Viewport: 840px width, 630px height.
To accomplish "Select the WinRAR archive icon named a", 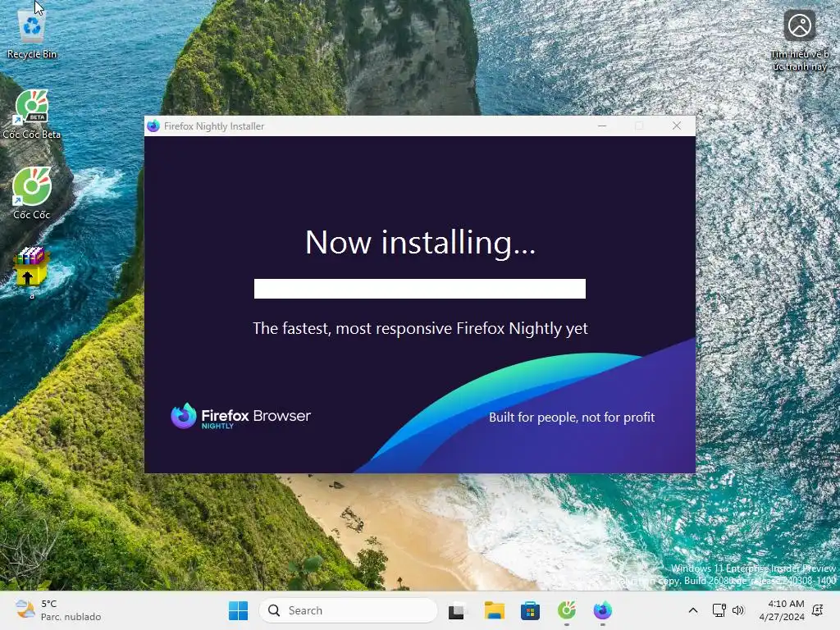I will pos(32,272).
